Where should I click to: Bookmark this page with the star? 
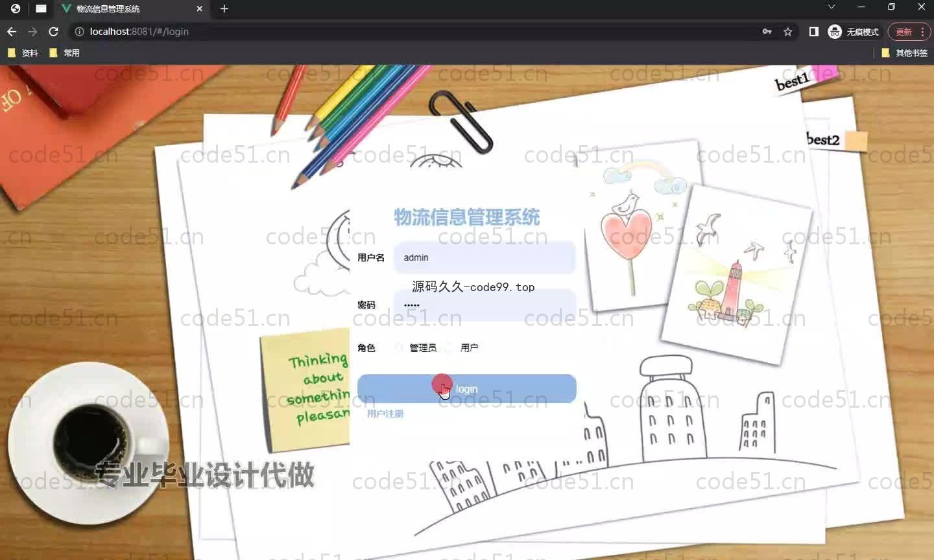tap(788, 31)
